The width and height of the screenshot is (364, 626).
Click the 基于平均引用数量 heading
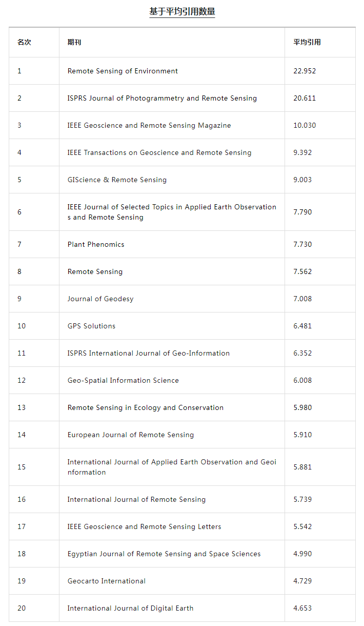(182, 12)
